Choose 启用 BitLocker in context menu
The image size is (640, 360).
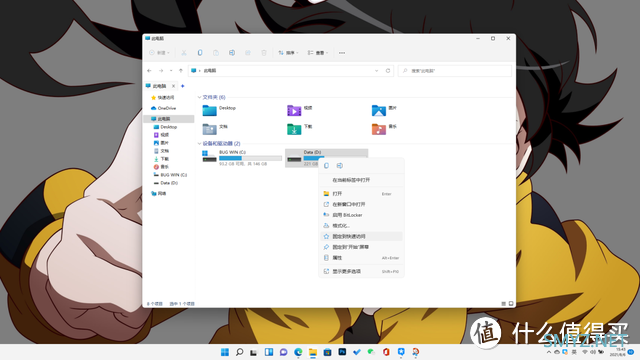click(361, 215)
